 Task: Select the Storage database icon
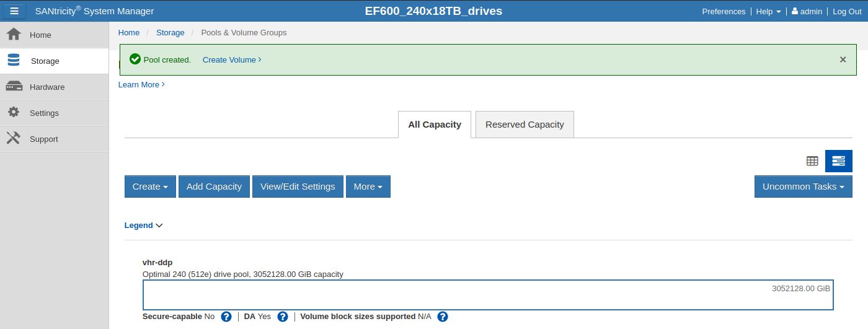point(14,60)
